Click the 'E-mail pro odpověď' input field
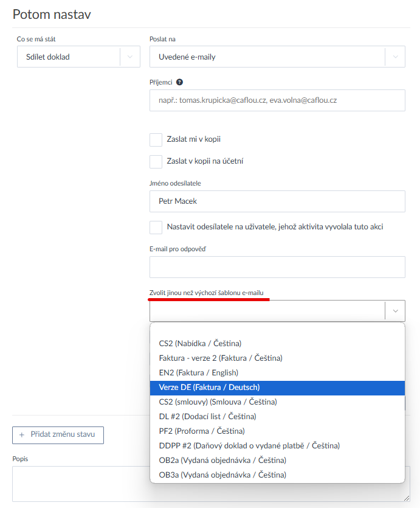 tap(277, 267)
